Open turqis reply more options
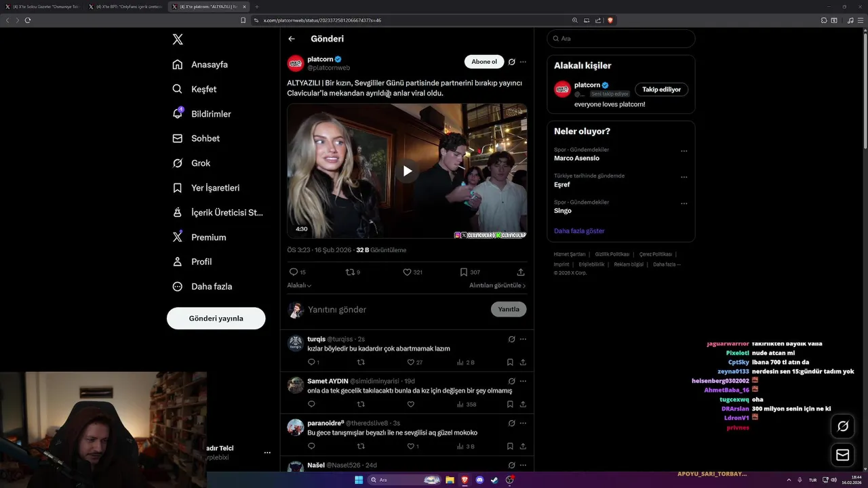The height and width of the screenshot is (488, 868). pos(523,339)
